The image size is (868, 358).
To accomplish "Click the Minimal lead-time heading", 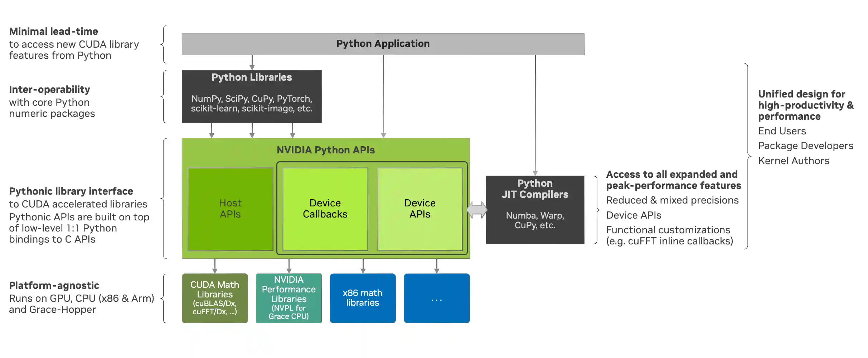I will pos(53,31).
